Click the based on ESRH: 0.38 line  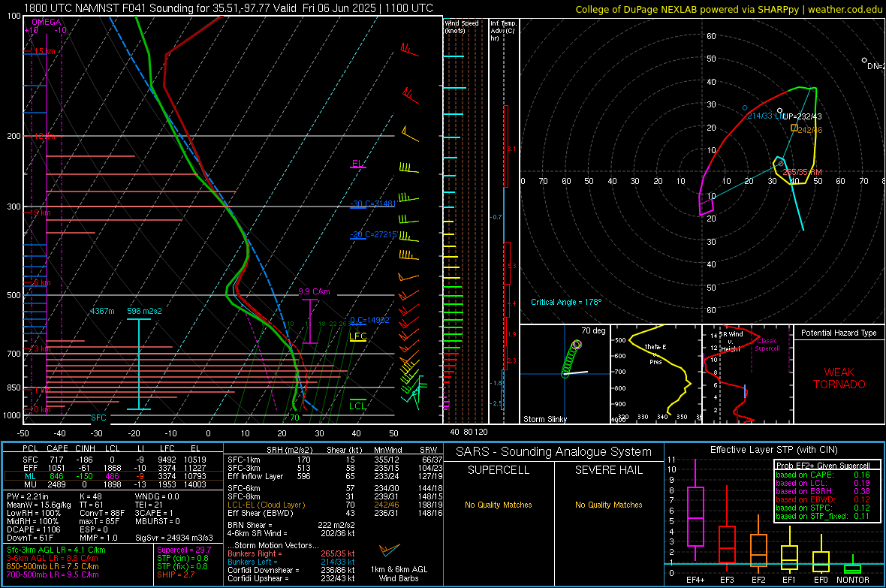(x=823, y=491)
